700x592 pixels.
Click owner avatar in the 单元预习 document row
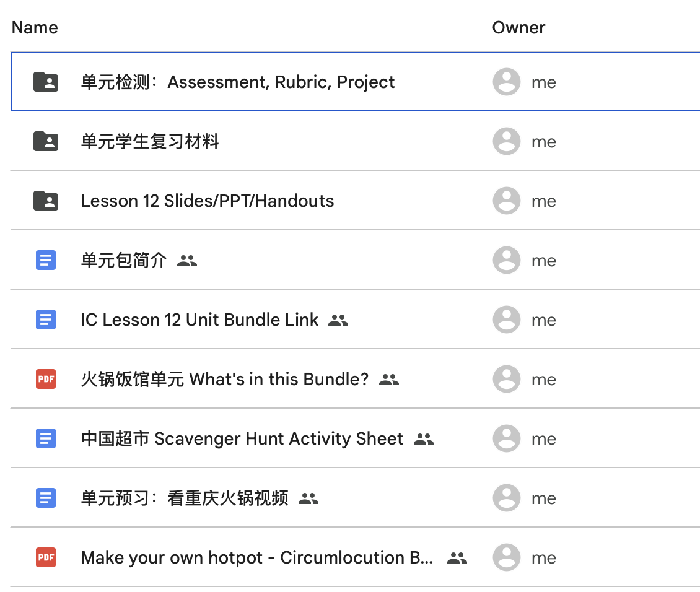pyautogui.click(x=506, y=498)
